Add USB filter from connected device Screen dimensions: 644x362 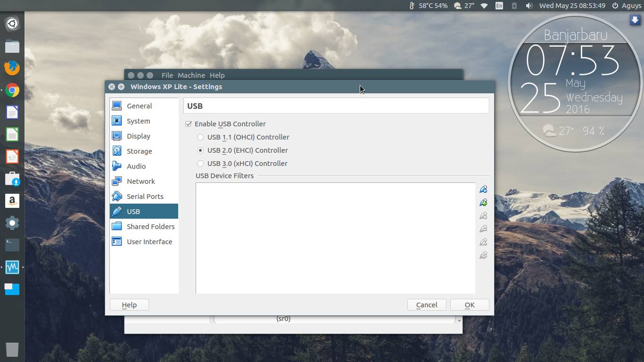(x=483, y=202)
